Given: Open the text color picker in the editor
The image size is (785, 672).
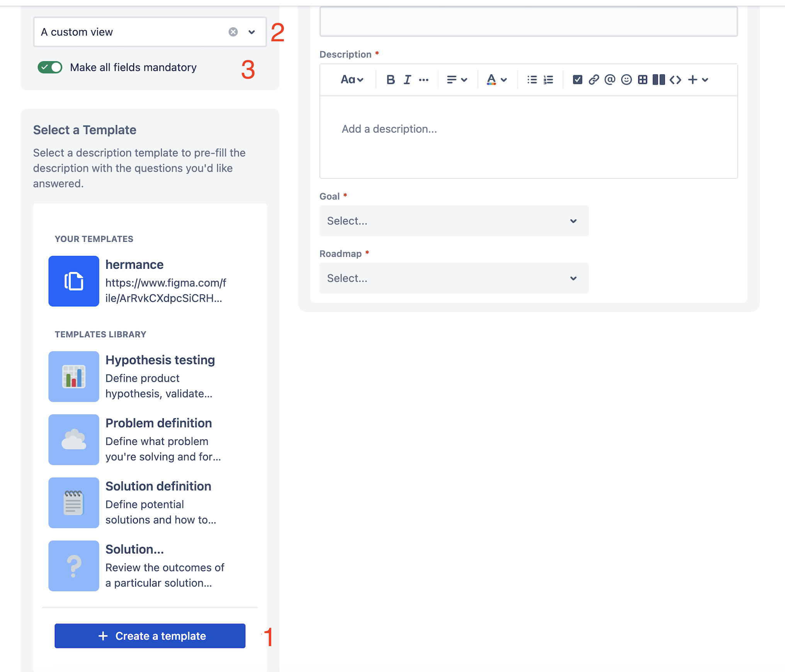Looking at the screenshot, I should tap(496, 80).
